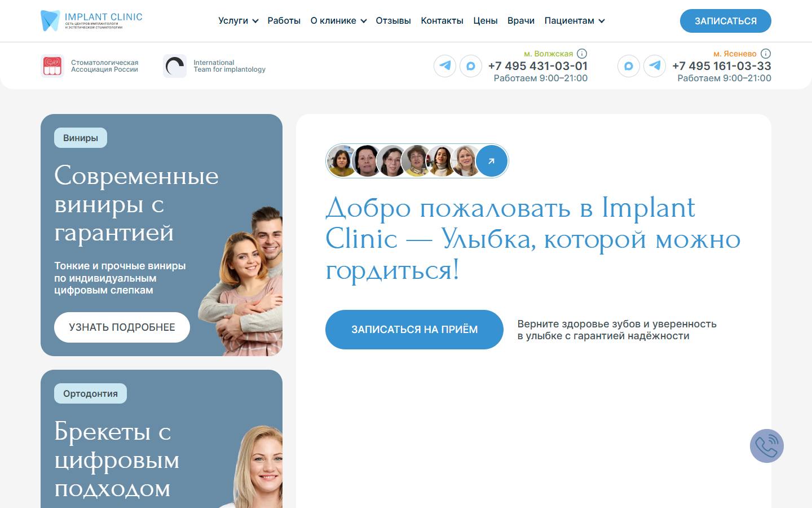Open the Отзывы page

pos(393,21)
